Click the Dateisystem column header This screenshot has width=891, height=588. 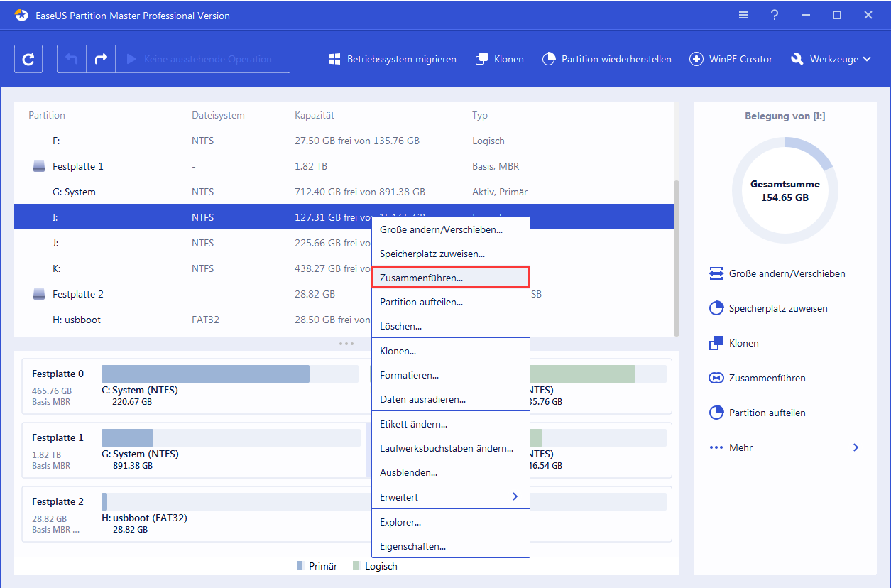coord(218,115)
